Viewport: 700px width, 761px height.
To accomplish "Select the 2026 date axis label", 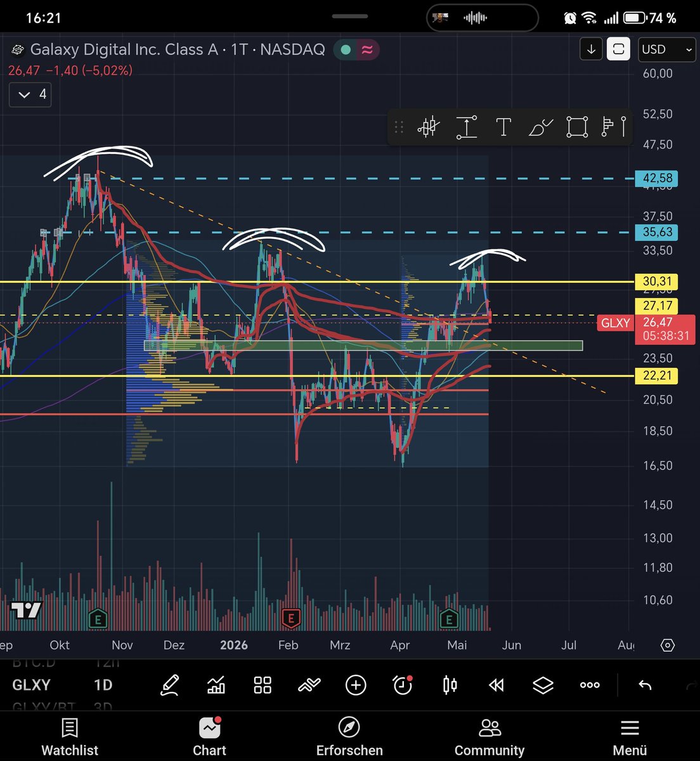I will 233,646.
